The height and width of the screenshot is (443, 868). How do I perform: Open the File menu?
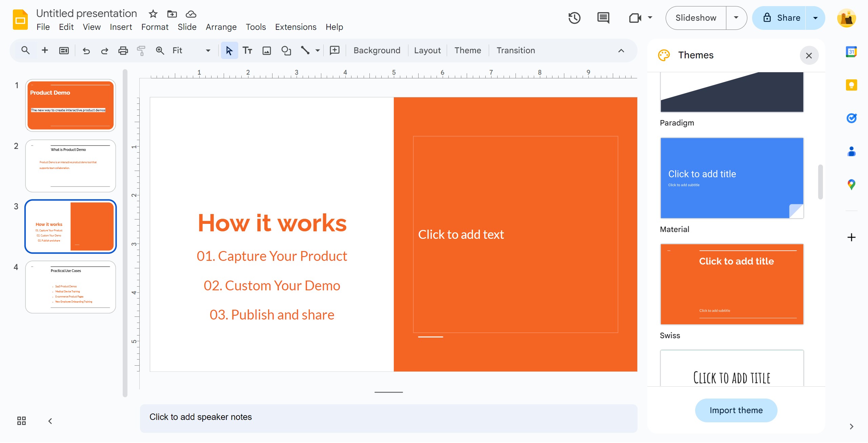43,27
